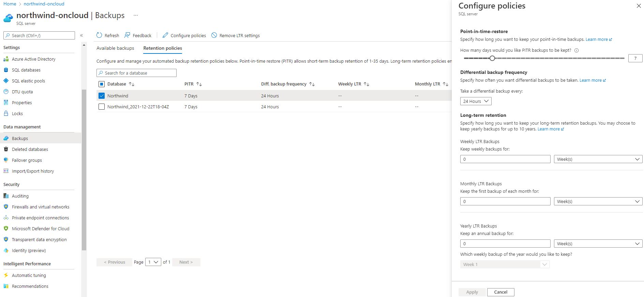This screenshot has width=644, height=297.
Task: Open the Week 1 yearly backup dropdown
Action: click(505, 264)
